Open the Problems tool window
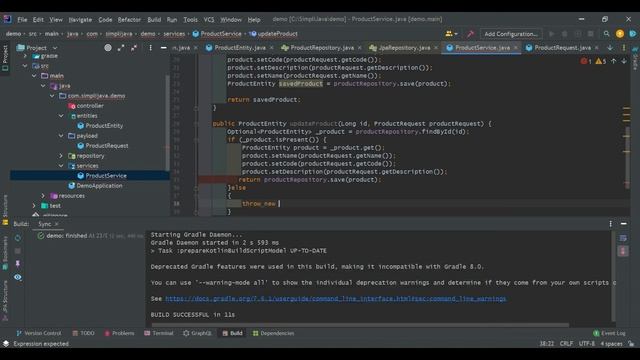The height and width of the screenshot is (360, 640). coord(119,333)
